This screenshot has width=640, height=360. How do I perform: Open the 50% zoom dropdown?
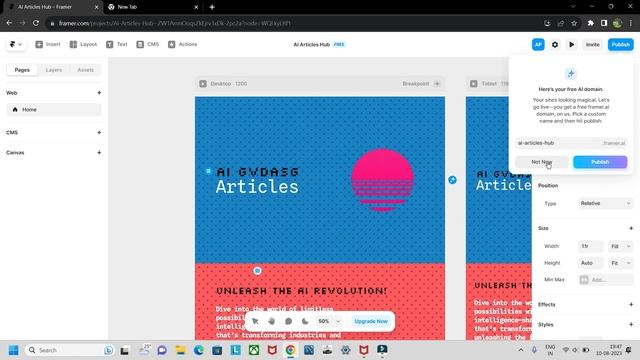click(x=329, y=321)
